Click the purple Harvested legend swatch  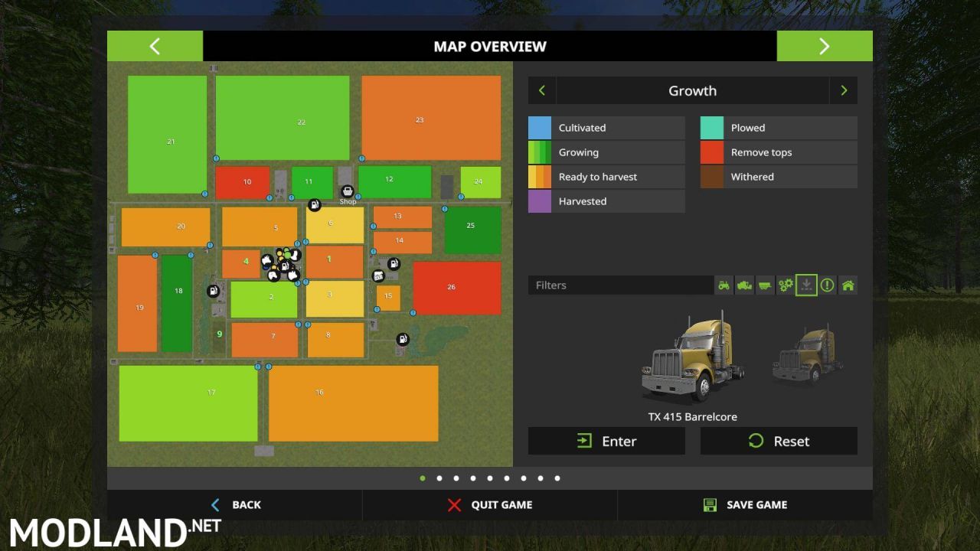pos(540,201)
